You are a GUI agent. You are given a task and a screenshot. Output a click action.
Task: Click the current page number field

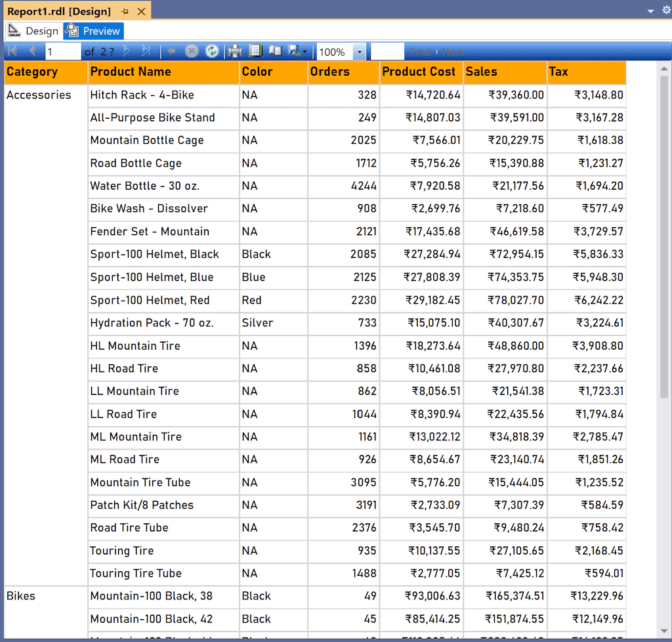tap(62, 52)
